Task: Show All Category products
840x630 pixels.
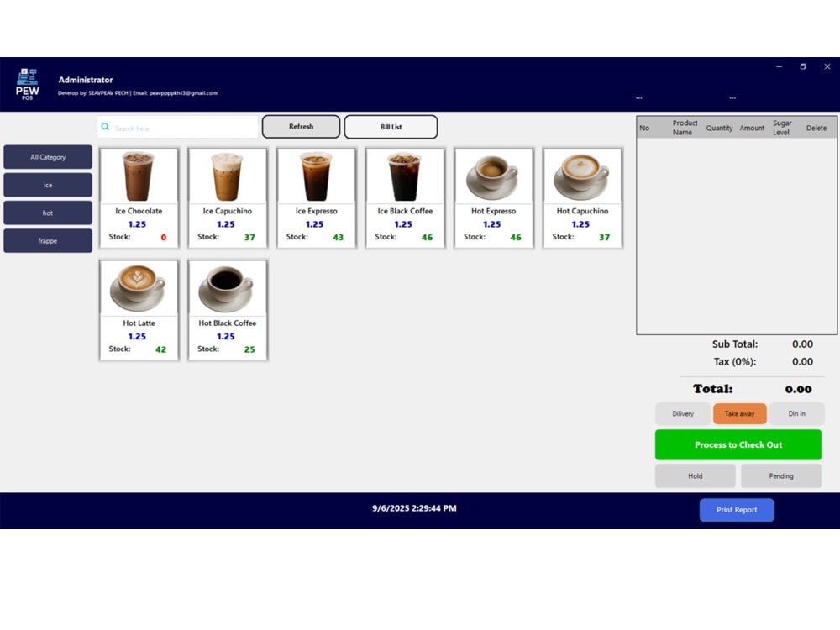Action: coord(48,157)
